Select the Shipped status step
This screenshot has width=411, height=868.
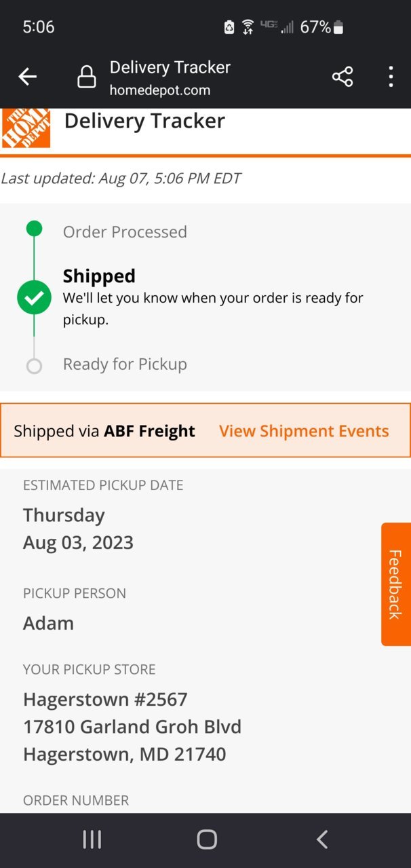tap(99, 276)
